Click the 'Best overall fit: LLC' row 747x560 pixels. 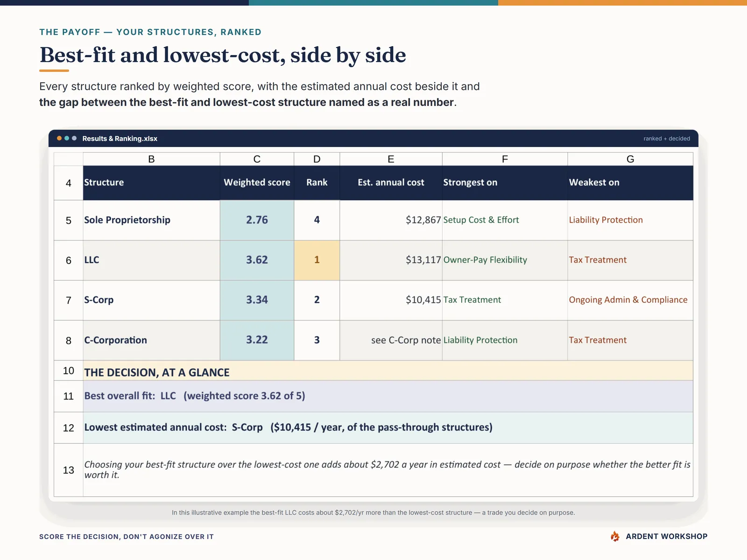[x=388, y=396]
